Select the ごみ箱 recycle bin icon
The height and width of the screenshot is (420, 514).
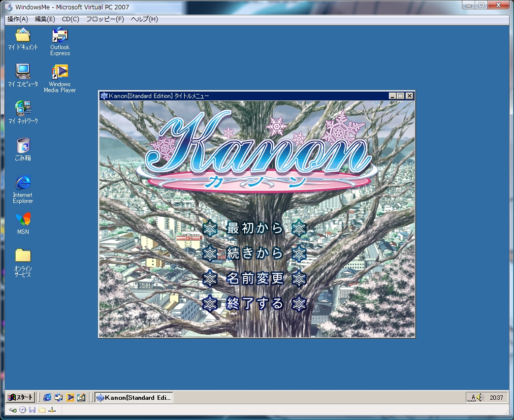23,150
